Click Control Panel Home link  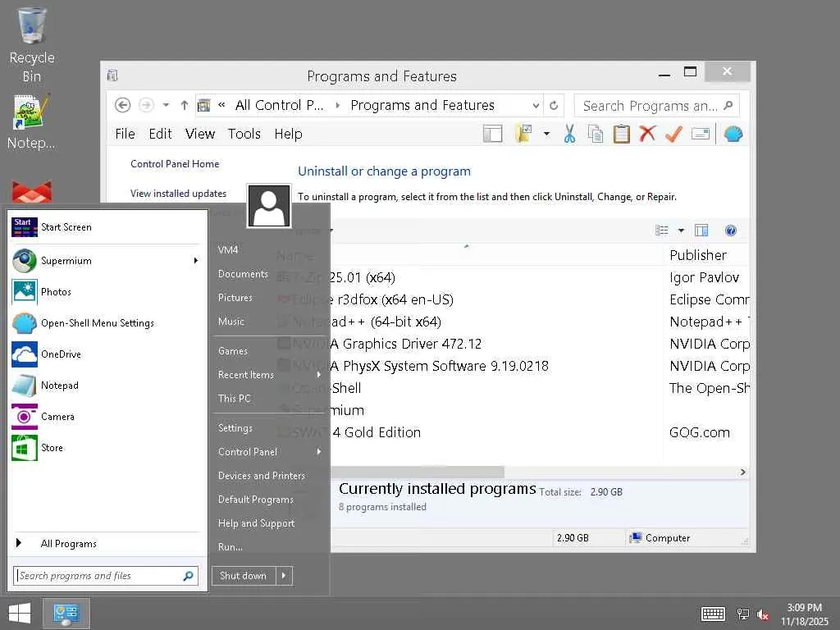point(175,164)
